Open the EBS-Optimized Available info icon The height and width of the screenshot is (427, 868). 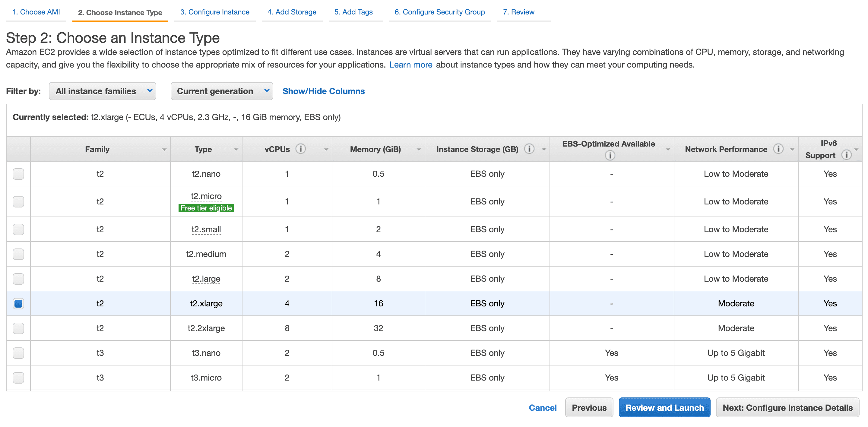[x=610, y=155]
